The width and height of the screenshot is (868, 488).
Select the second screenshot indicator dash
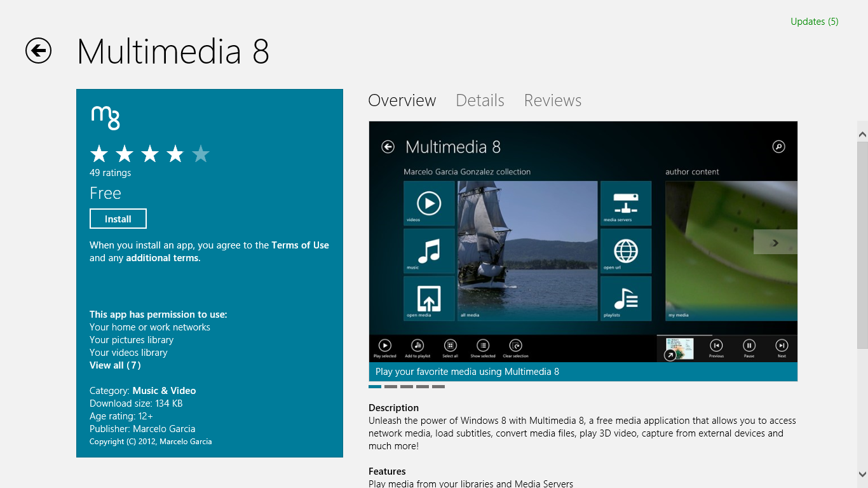point(391,386)
